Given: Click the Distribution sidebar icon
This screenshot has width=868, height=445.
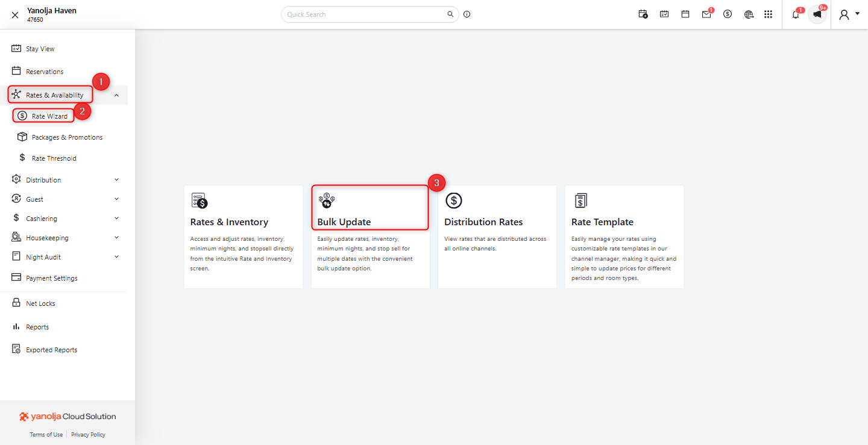Looking at the screenshot, I should click(16, 179).
